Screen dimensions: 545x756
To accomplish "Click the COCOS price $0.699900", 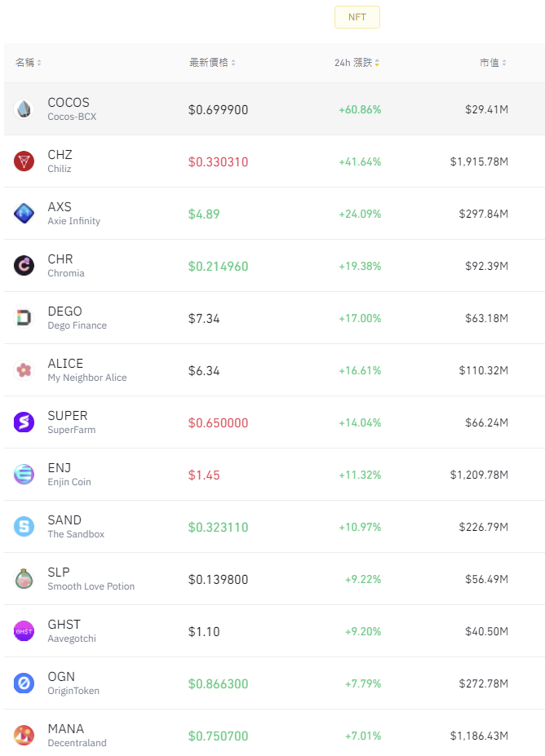I will click(x=218, y=109).
